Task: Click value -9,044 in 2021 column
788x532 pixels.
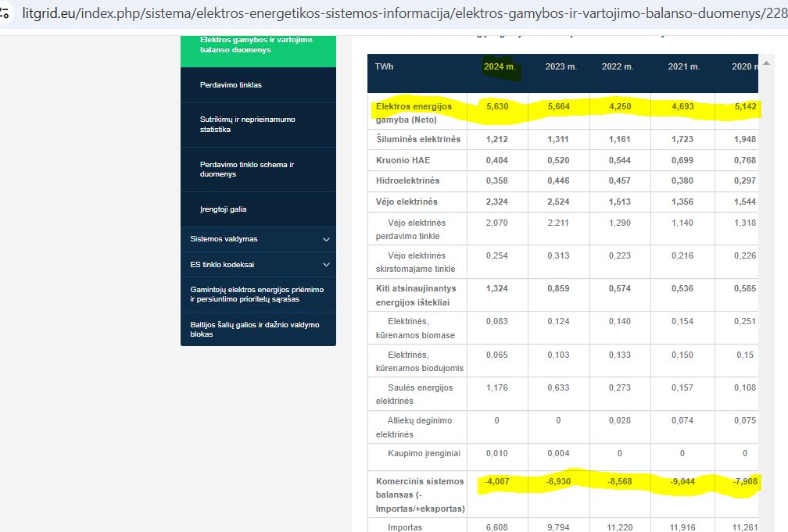Action: pos(682,481)
